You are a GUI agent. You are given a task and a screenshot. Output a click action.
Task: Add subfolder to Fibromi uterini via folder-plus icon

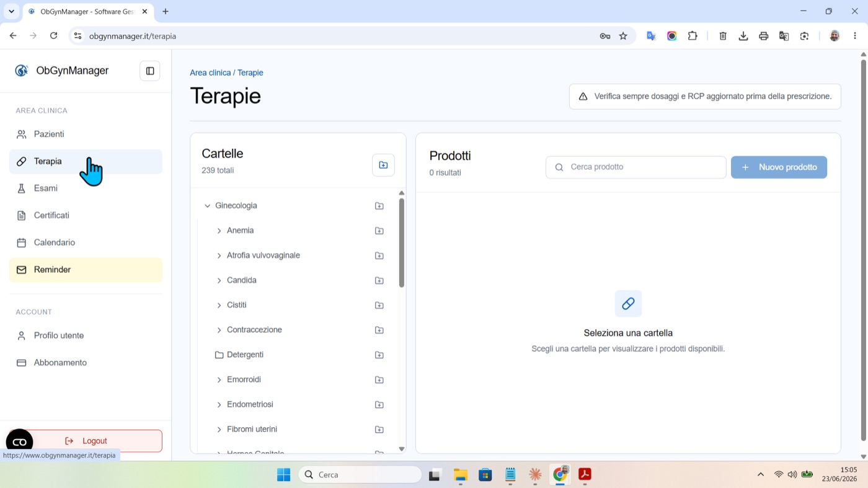tap(379, 429)
